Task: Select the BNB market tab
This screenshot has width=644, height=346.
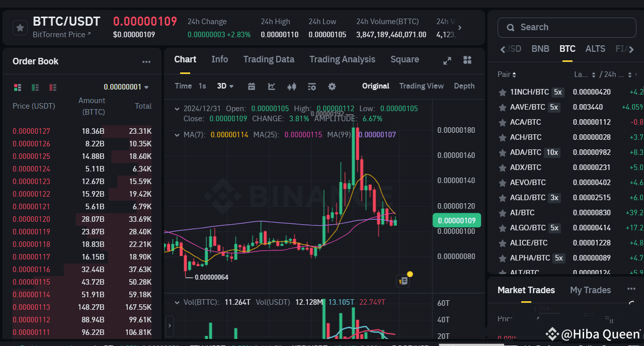Action: 540,49
